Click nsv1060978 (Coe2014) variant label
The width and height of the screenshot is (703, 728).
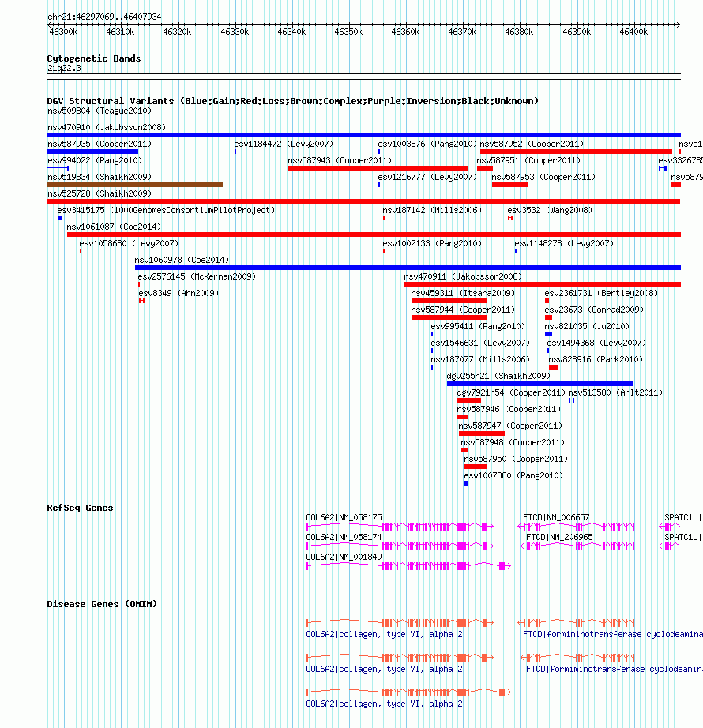[182, 260]
